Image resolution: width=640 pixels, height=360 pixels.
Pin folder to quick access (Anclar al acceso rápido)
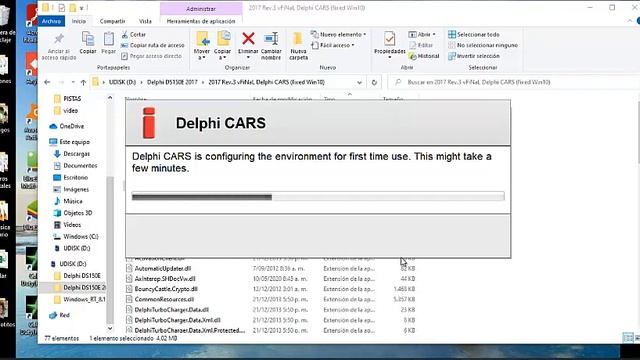(59, 47)
